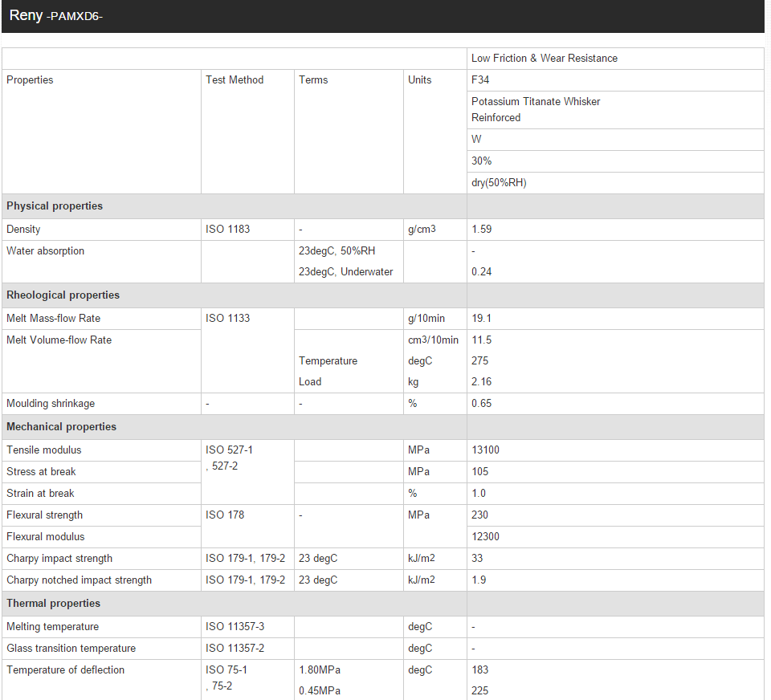Select the strain at break value 1.0
Image resolution: width=771 pixels, height=700 pixels.
click(x=478, y=493)
